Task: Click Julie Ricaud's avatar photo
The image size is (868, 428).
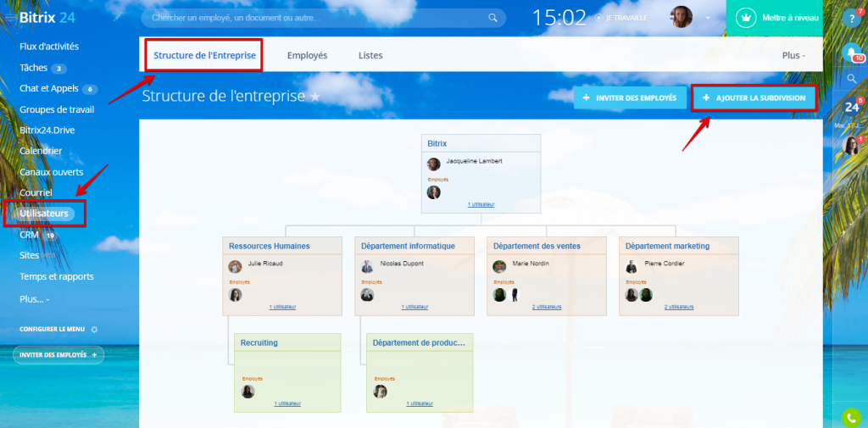Action: 235,266
